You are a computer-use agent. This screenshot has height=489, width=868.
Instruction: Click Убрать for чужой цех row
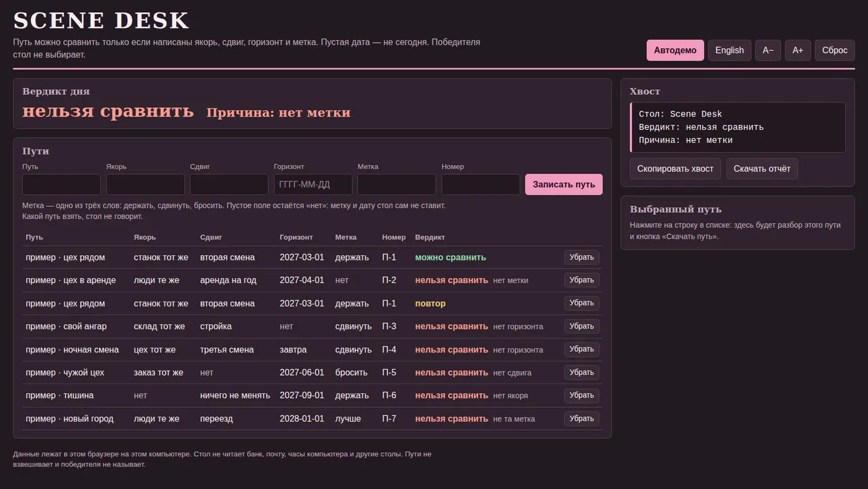point(582,372)
